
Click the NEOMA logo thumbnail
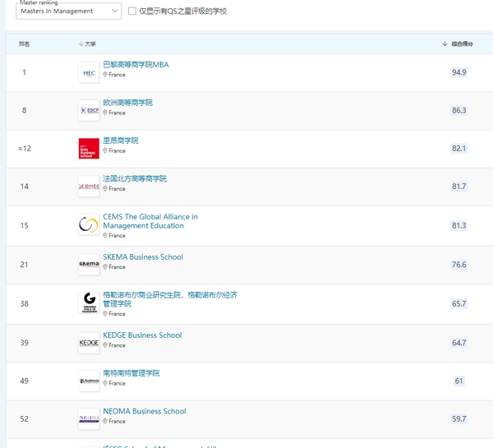[89, 419]
